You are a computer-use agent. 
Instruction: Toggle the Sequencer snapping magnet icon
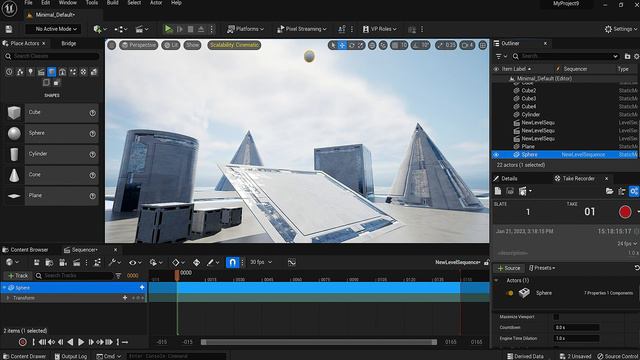coord(232,262)
